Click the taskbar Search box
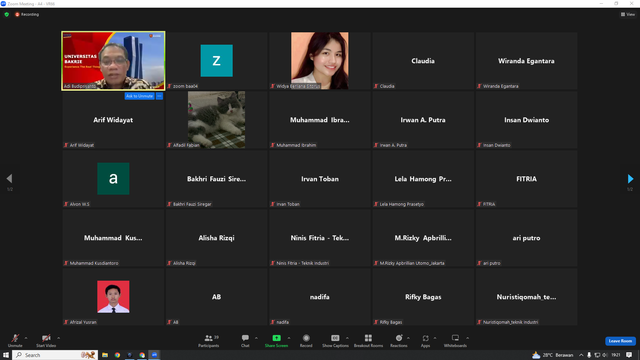The image size is (640, 360). point(55,355)
